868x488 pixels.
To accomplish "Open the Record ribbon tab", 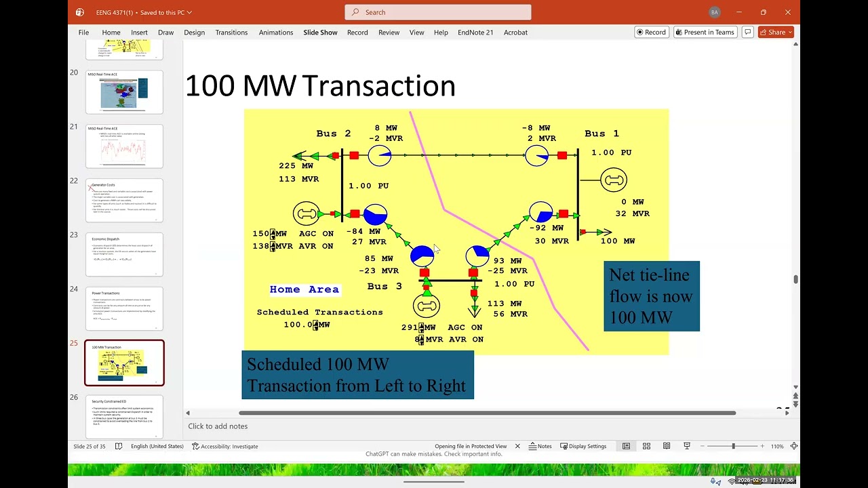I will pyautogui.click(x=357, y=33).
